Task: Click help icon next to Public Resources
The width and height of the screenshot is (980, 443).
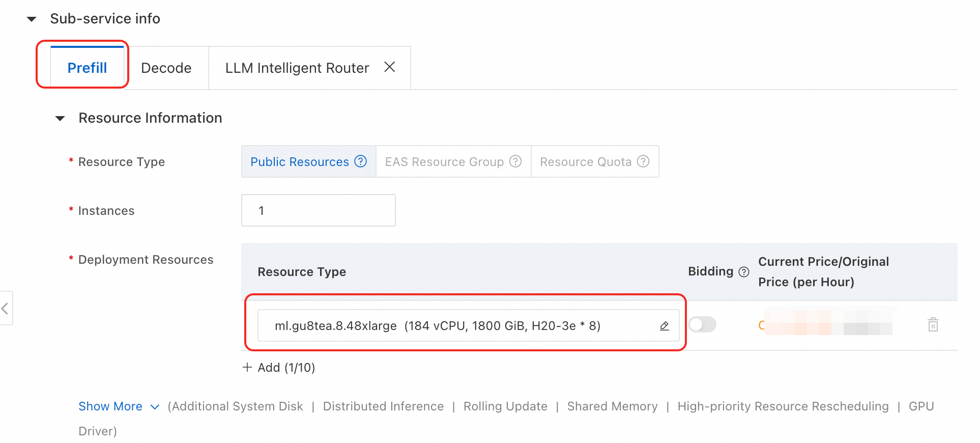Action: click(x=361, y=161)
